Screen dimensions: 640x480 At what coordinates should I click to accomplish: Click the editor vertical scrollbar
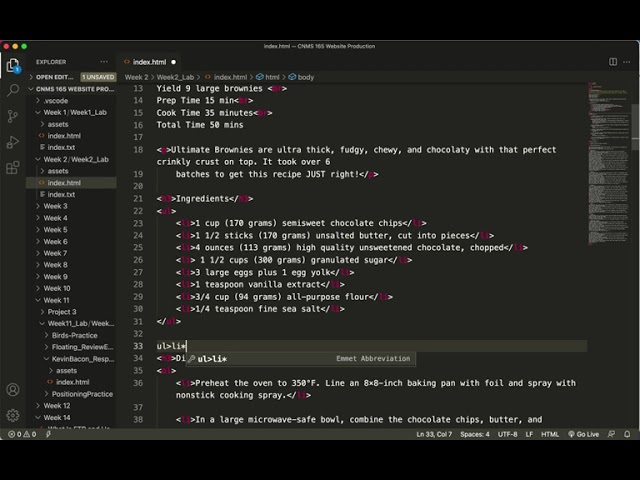(636, 127)
